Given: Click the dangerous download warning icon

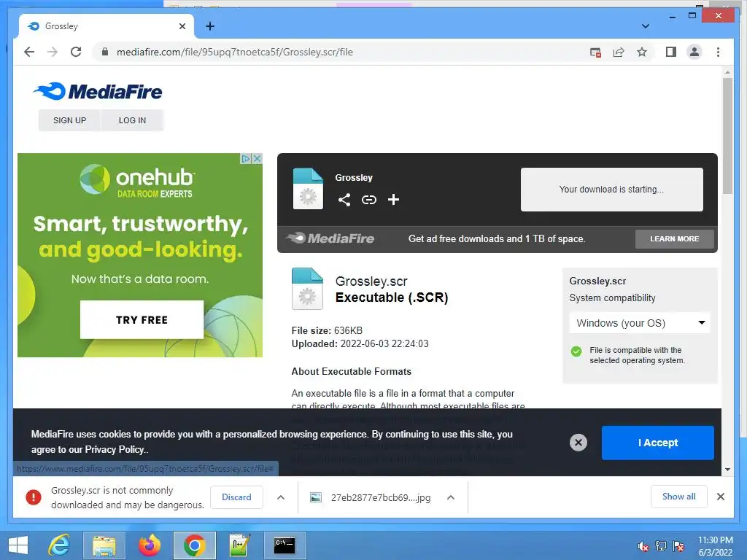Looking at the screenshot, I should 34,497.
